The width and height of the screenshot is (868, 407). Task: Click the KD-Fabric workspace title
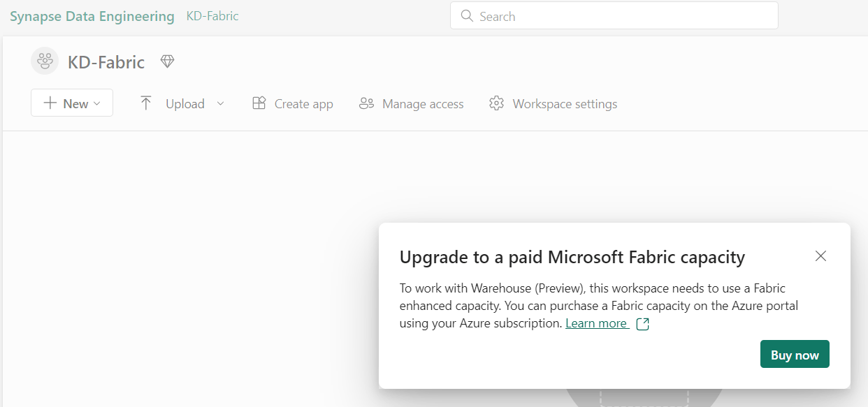(106, 62)
